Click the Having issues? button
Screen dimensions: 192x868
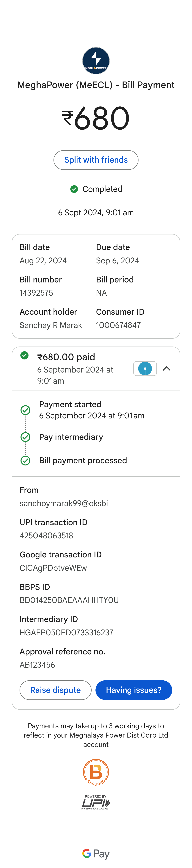click(x=134, y=690)
